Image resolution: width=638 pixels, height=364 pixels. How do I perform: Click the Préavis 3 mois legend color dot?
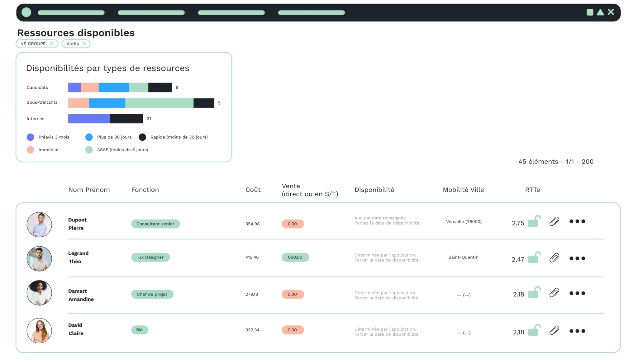pos(30,137)
